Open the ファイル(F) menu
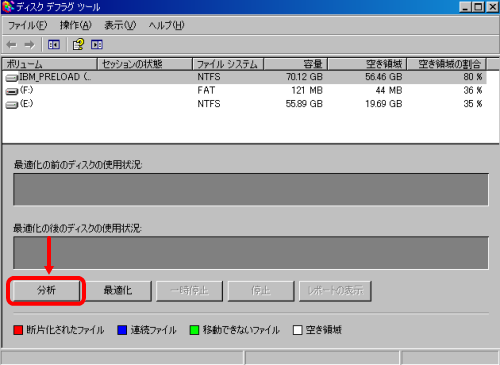 [x=27, y=25]
